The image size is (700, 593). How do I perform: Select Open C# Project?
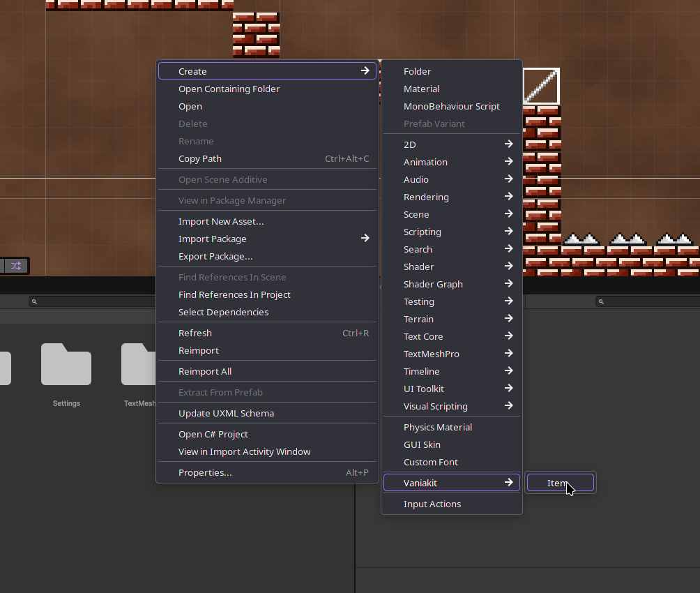tap(268, 435)
